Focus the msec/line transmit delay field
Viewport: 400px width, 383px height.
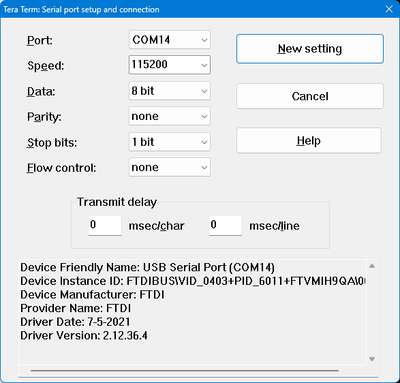[225, 225]
